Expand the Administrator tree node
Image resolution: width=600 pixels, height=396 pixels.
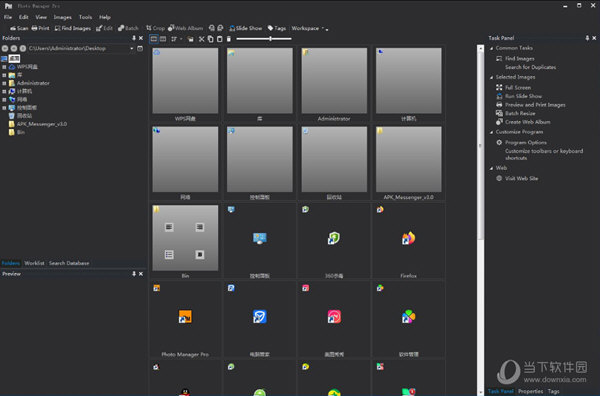click(4, 83)
